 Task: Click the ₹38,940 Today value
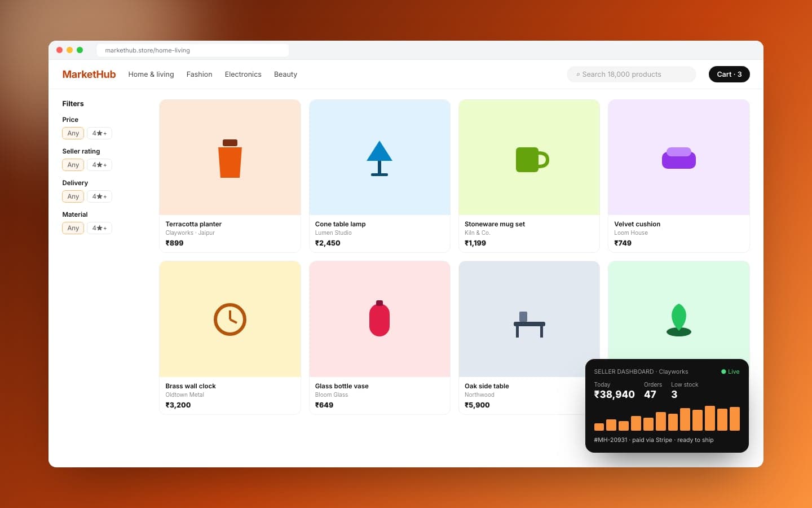point(614,395)
